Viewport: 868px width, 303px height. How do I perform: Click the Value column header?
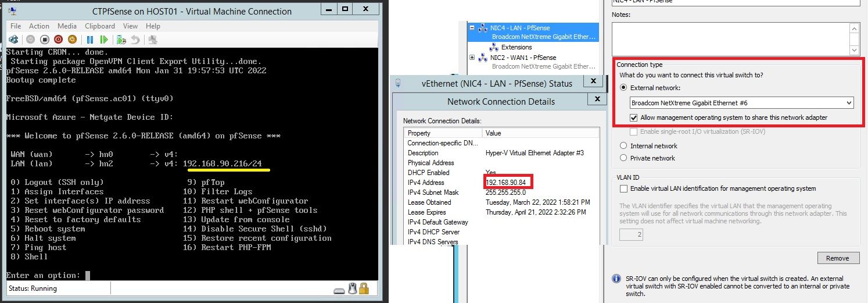pos(540,133)
